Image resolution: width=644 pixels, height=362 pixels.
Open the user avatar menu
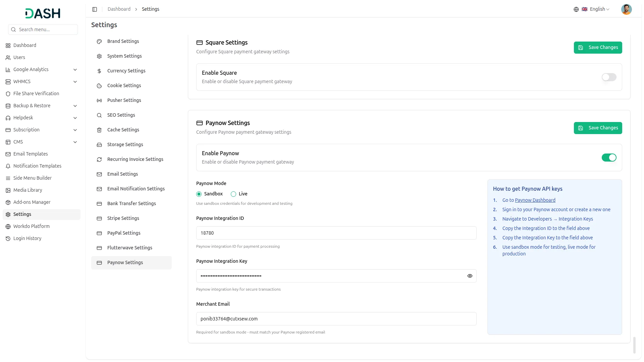coord(626,9)
